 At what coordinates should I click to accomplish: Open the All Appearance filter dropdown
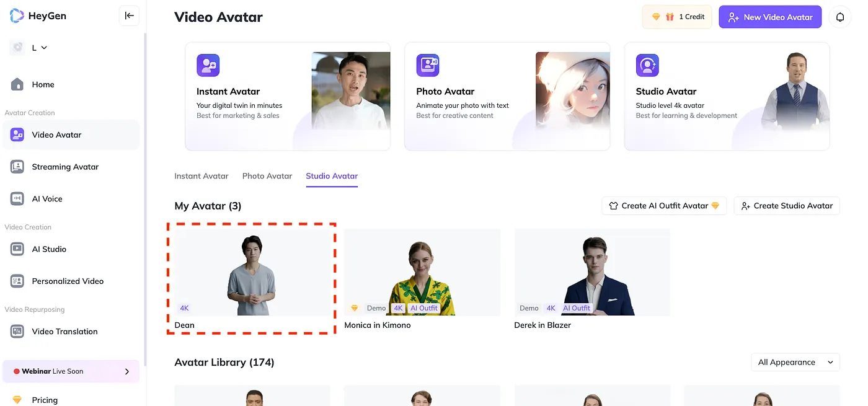pyautogui.click(x=795, y=362)
